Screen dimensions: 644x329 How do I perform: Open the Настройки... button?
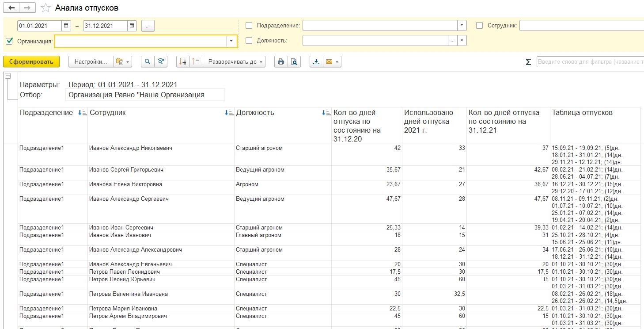[91, 62]
